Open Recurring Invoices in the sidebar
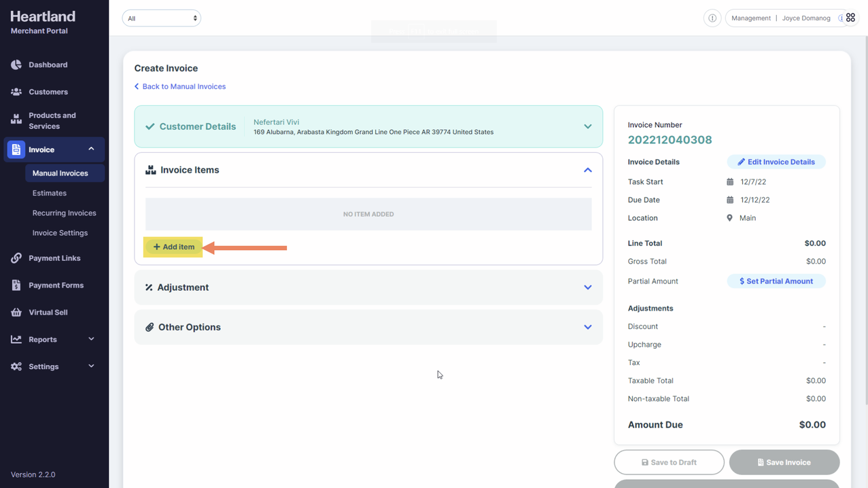868x488 pixels. click(x=64, y=213)
